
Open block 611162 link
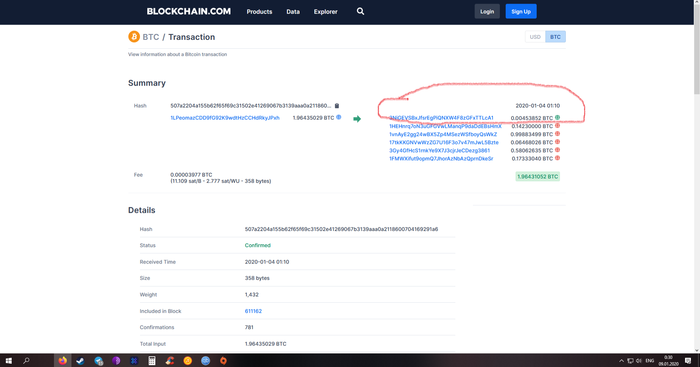tap(253, 311)
